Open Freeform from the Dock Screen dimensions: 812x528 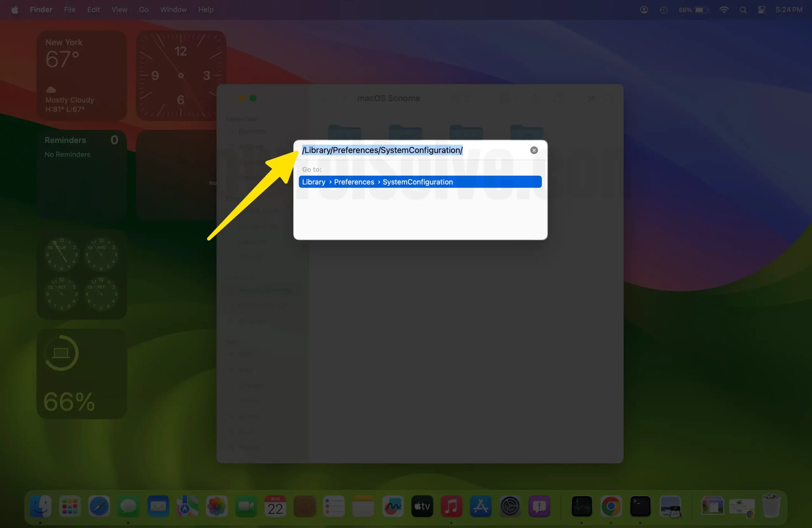click(x=393, y=506)
